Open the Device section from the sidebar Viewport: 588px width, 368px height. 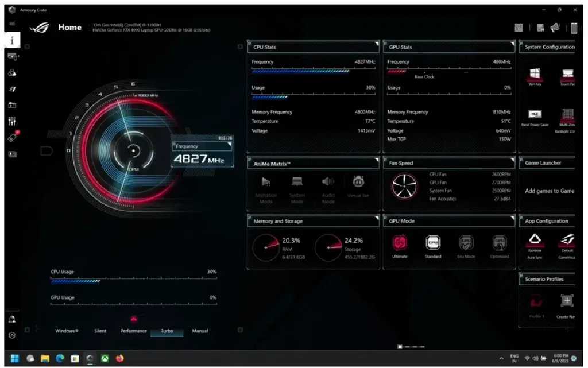[x=13, y=57]
